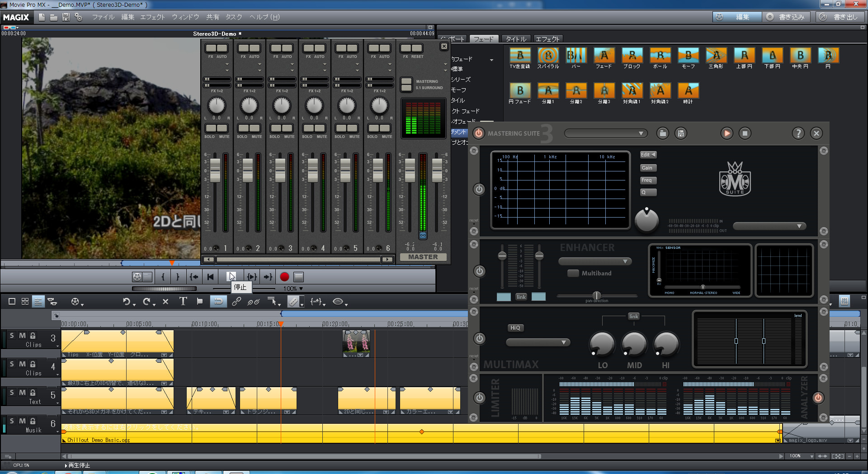Switch to the タイトル tab
Viewport: 868px width, 474px height.
(x=516, y=39)
